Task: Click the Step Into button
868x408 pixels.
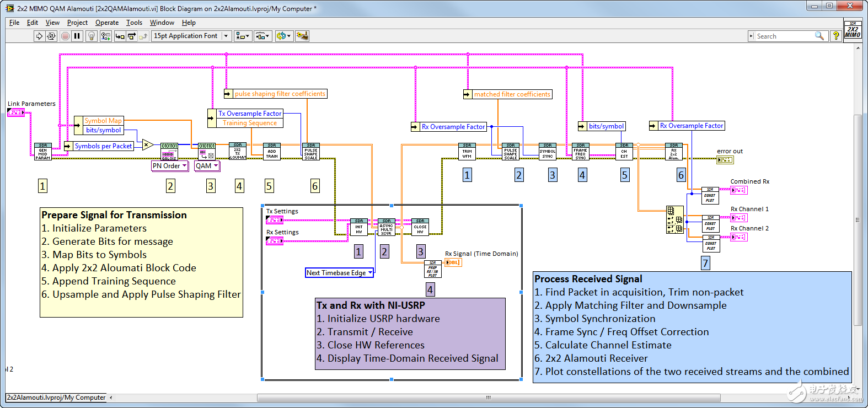Action: coord(120,36)
